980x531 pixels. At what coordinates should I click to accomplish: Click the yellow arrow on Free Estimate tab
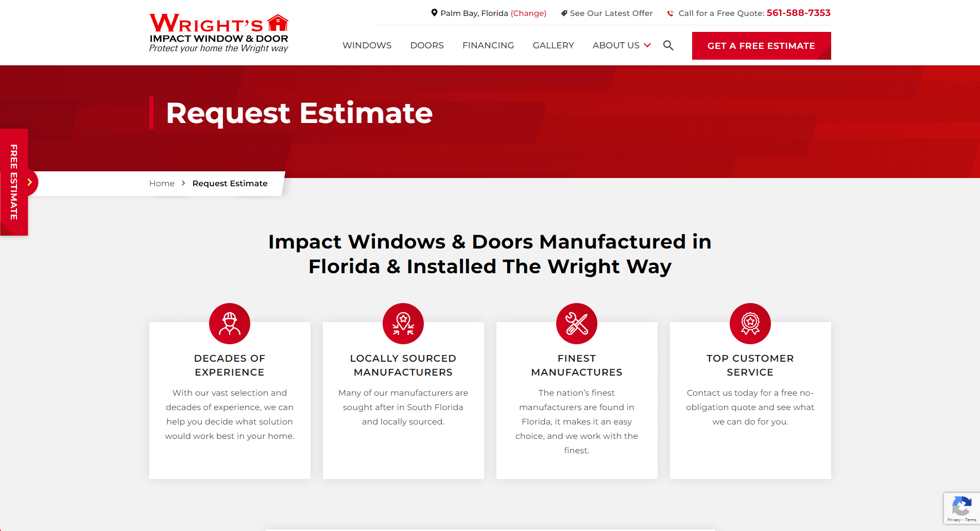pos(30,182)
